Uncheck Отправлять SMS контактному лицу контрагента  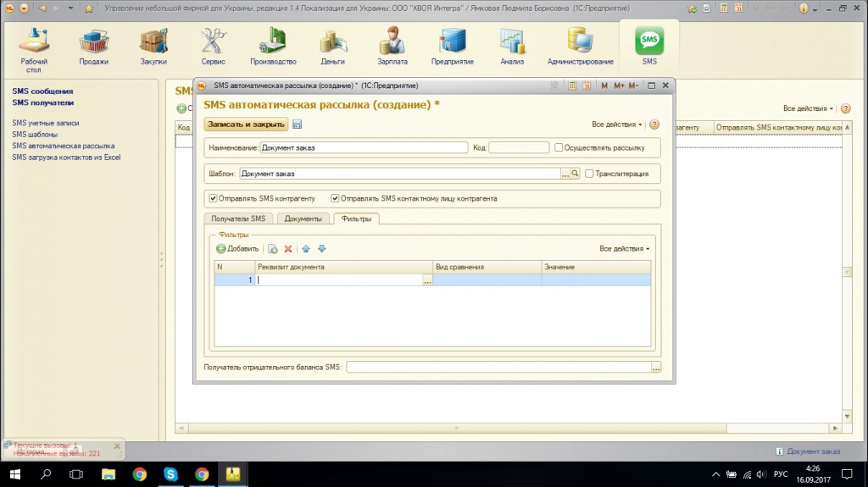click(335, 198)
